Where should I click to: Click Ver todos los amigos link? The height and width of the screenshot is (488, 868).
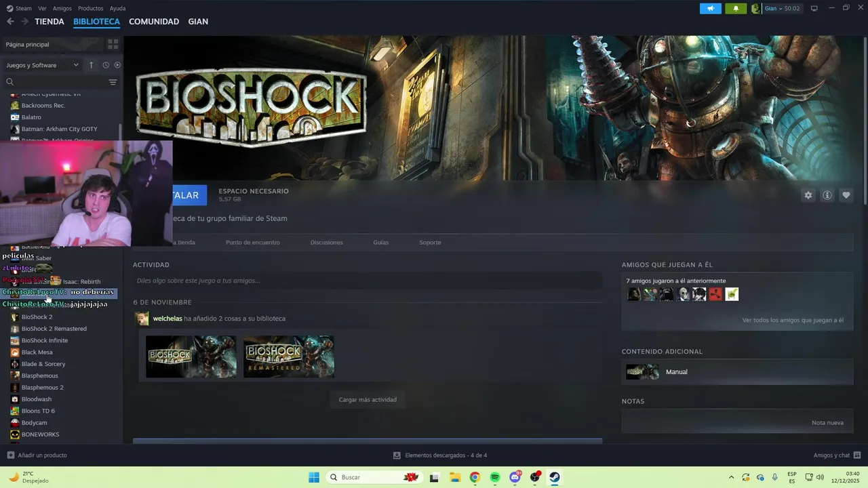pyautogui.click(x=793, y=320)
